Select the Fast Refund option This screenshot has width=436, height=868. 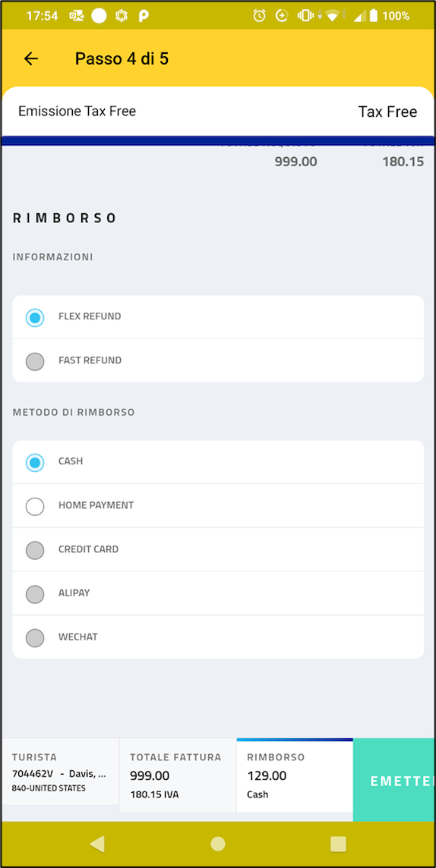coord(218,361)
